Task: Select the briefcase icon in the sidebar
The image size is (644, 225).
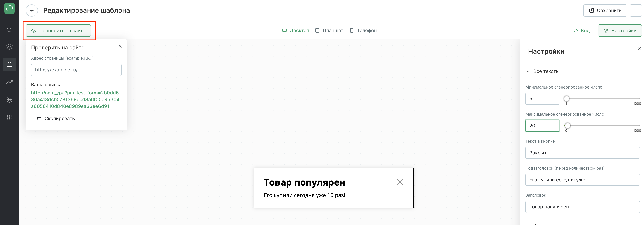Action: click(x=9, y=65)
